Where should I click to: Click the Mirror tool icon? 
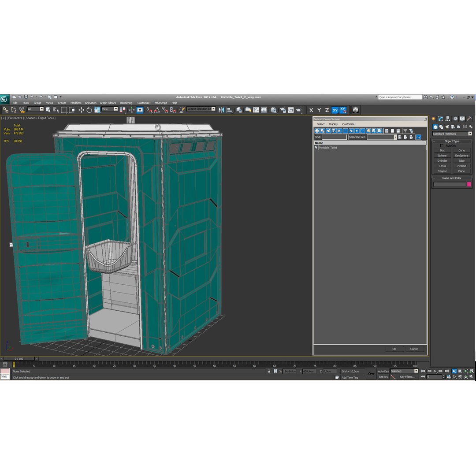click(x=221, y=110)
